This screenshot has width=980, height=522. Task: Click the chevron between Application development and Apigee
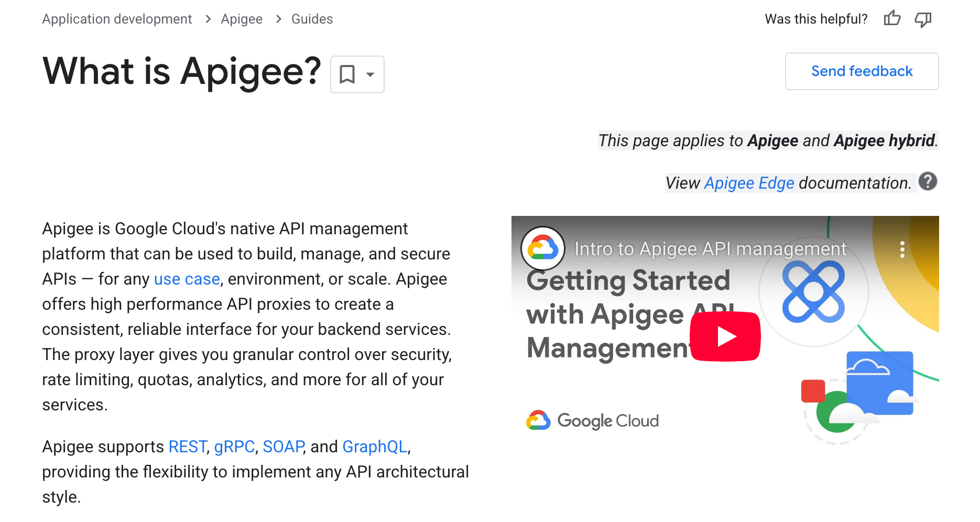click(x=208, y=19)
